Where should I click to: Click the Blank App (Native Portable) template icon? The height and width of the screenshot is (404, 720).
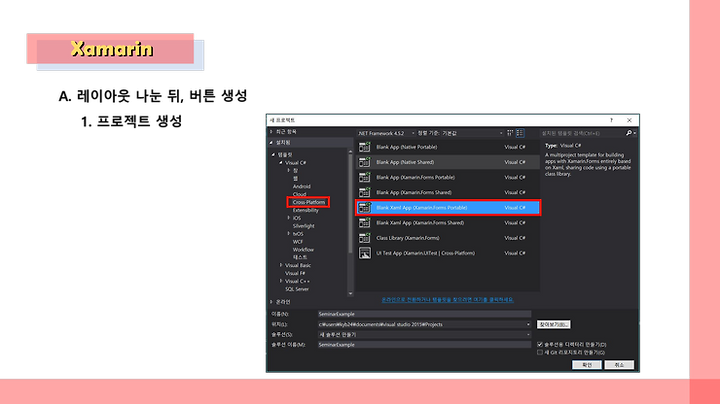(x=365, y=147)
